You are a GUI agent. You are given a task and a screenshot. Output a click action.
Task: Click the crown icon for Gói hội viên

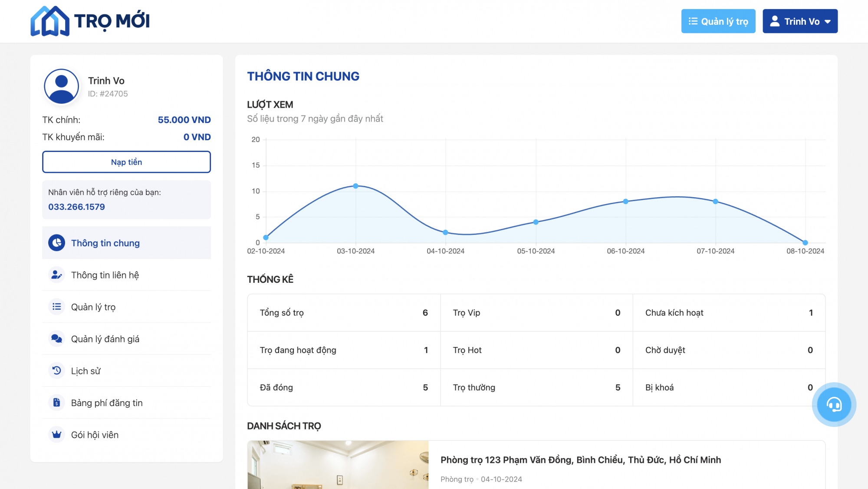coord(57,434)
